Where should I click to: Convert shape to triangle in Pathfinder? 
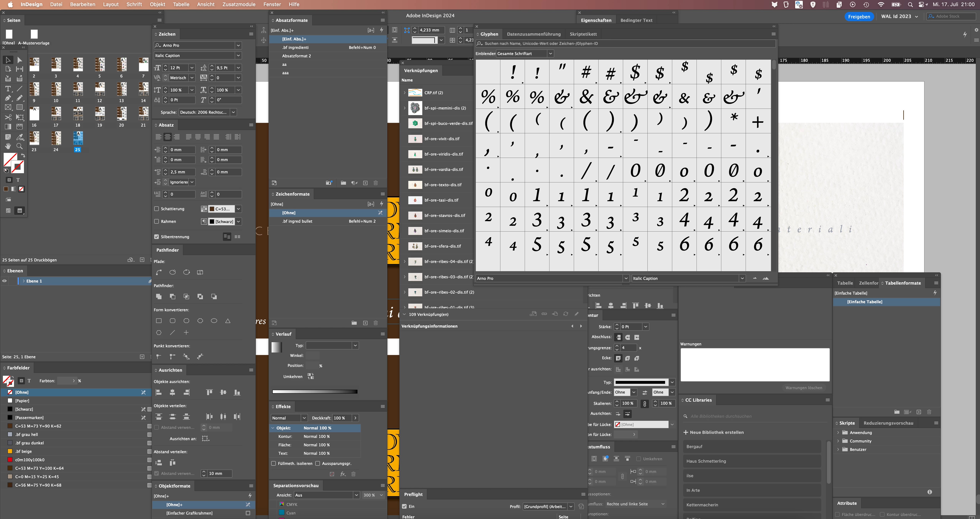pyautogui.click(x=228, y=321)
